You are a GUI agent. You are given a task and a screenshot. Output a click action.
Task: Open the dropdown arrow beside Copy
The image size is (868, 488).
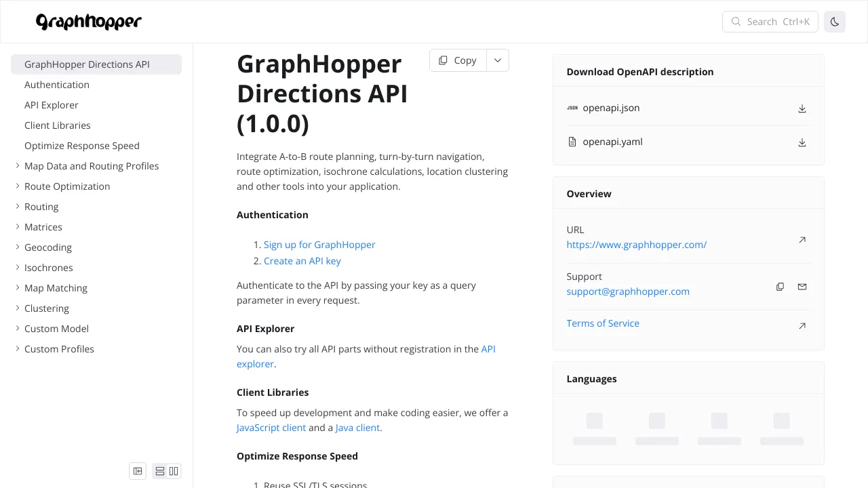(x=498, y=60)
